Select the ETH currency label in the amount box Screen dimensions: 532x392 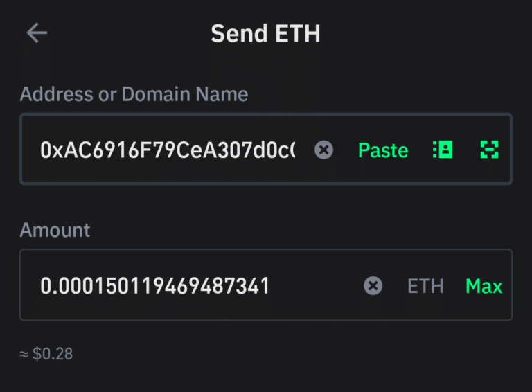pyautogui.click(x=425, y=286)
